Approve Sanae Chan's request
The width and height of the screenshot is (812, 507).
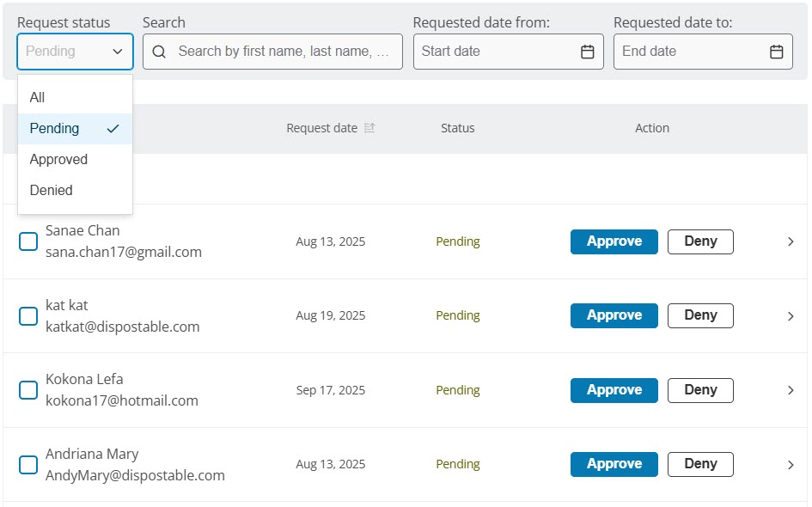click(x=614, y=241)
